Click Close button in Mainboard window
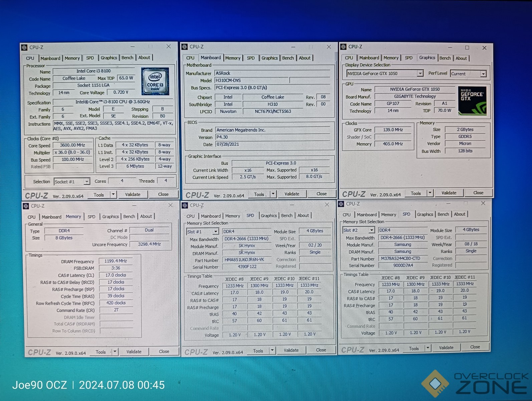Viewport: 532px width, 401px height. (x=321, y=194)
